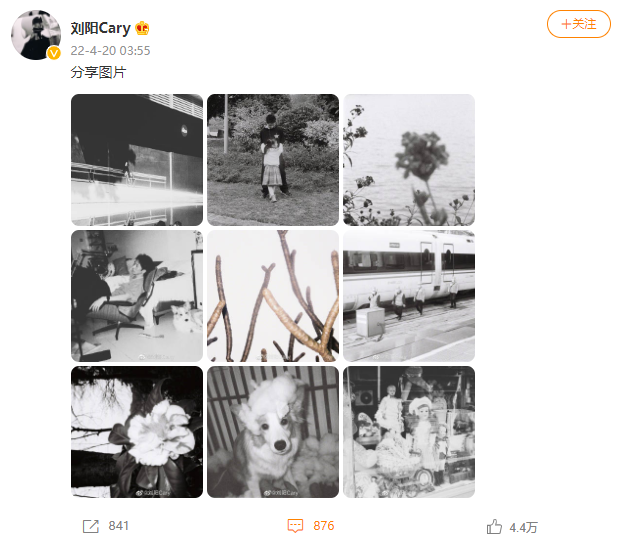Open the bare branches photo thumbnail

pyautogui.click(x=273, y=296)
